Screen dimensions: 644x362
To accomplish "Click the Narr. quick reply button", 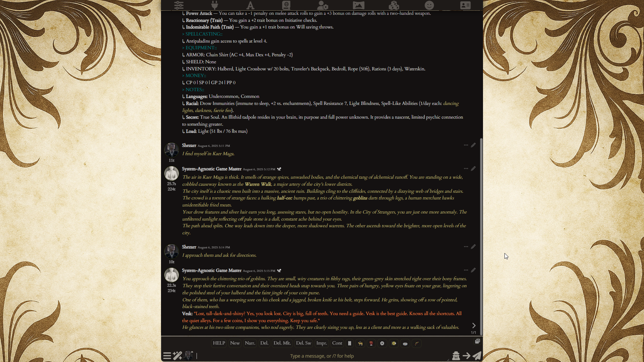I will click(x=250, y=343).
